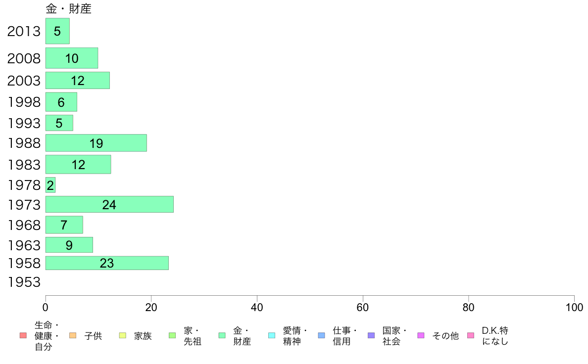Image resolution: width=588 pixels, height=364 pixels.
Task: Click the D.K.特になし pink legend swatch
Action: (x=471, y=335)
